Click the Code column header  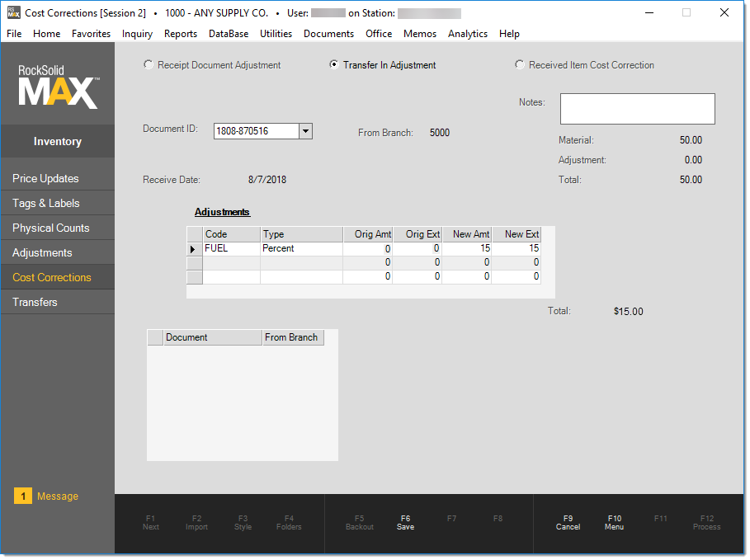pos(232,234)
